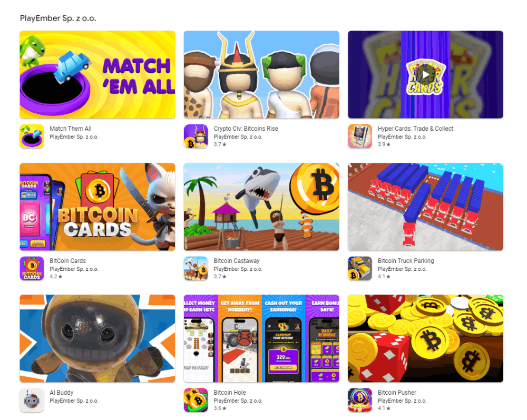This screenshot has width=527, height=420.
Task: Open the Match 'Em All banner image
Action: 97,75
